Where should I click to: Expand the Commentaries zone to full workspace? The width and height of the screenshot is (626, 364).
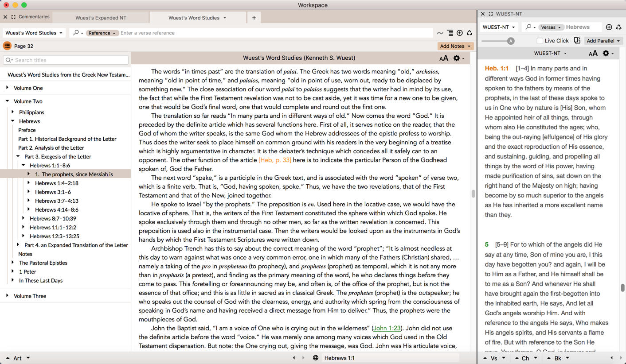tap(14, 17)
